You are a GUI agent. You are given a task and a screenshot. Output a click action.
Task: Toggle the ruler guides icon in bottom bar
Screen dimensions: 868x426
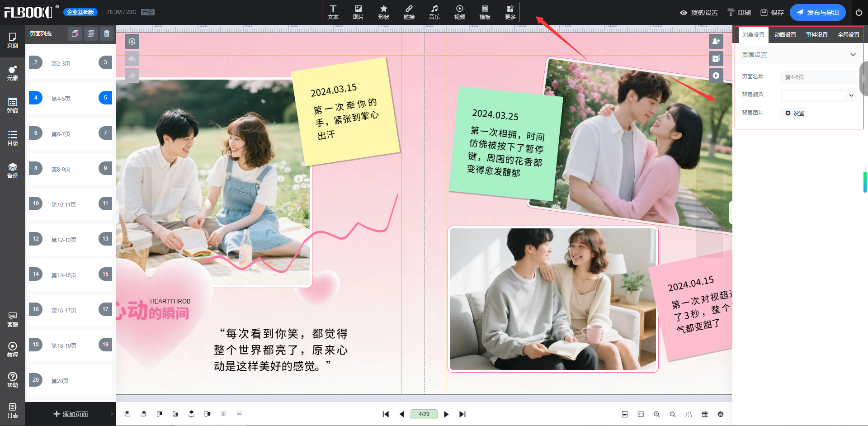point(689,414)
